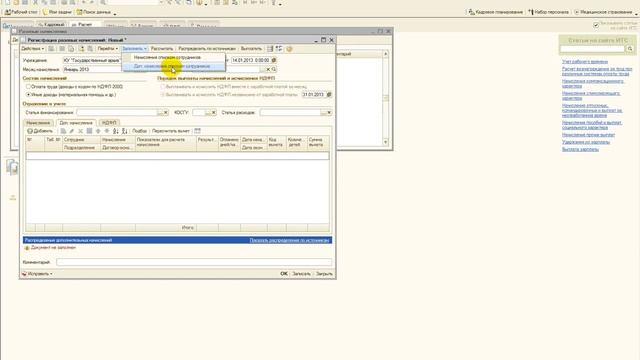Switch to the Доп. начисления tab
This screenshot has width=640, height=360.
click(x=76, y=122)
